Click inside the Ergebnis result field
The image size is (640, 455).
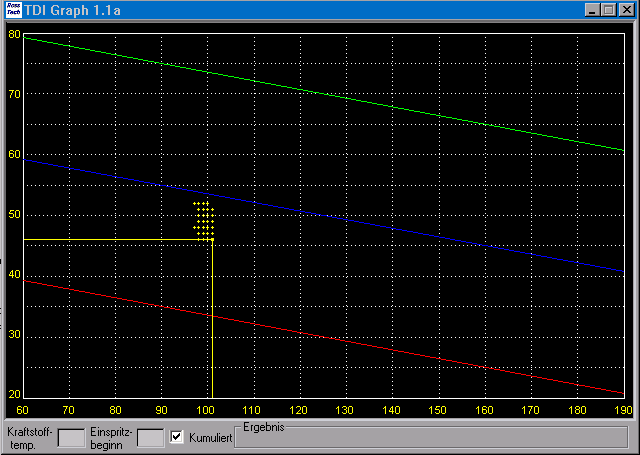pyautogui.click(x=430, y=440)
